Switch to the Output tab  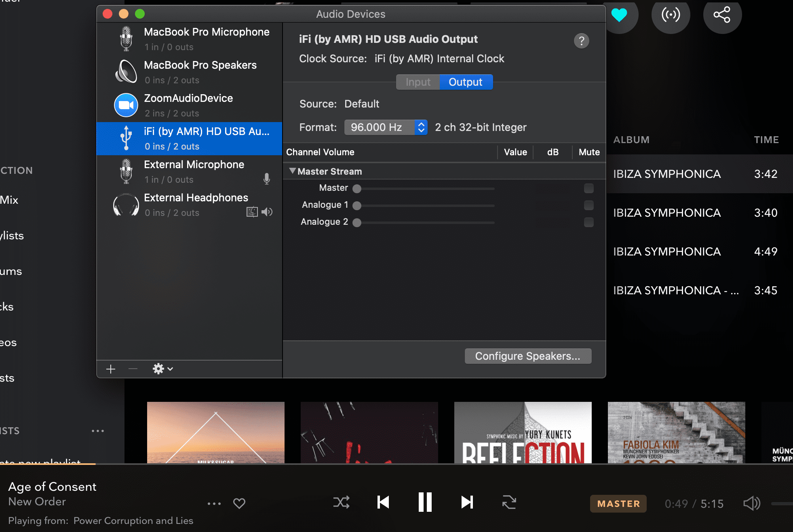[x=466, y=82]
